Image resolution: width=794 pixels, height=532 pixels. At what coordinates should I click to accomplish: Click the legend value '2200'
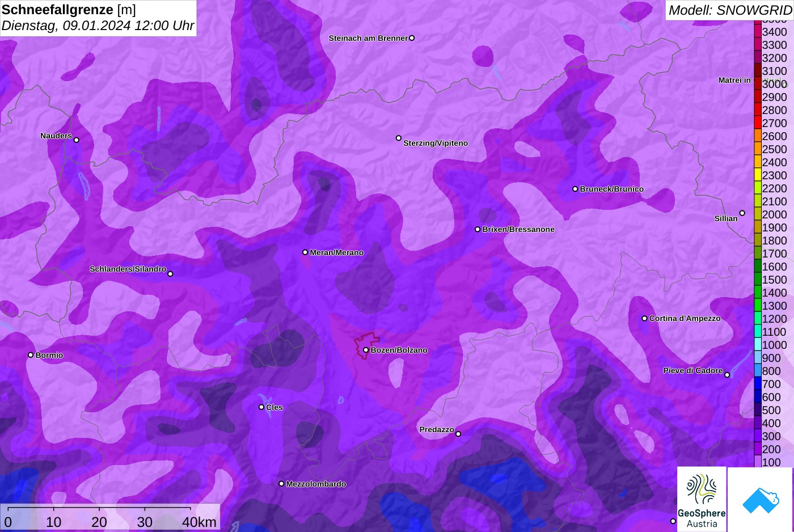point(774,188)
